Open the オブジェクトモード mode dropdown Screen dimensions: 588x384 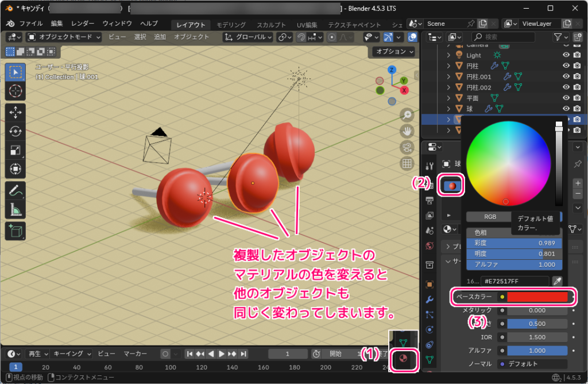(x=64, y=37)
